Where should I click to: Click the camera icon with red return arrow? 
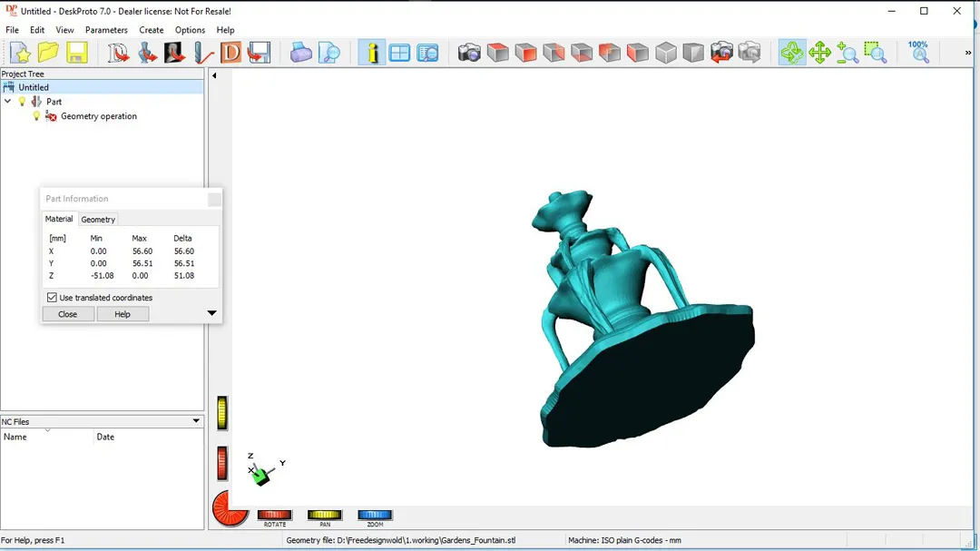[x=721, y=53]
